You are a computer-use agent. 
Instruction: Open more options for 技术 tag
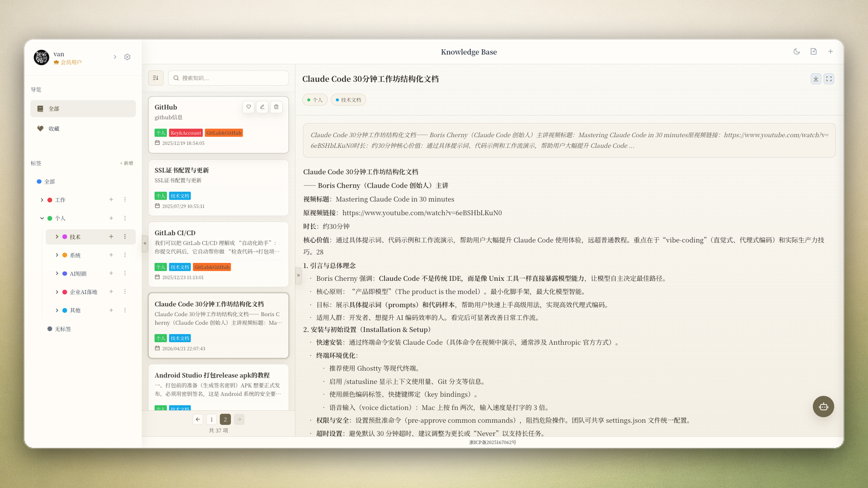(x=125, y=236)
